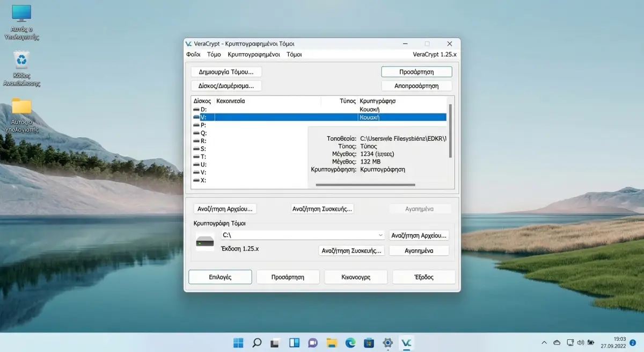Click the Κρυπτγράφησ column header

pyautogui.click(x=378, y=100)
